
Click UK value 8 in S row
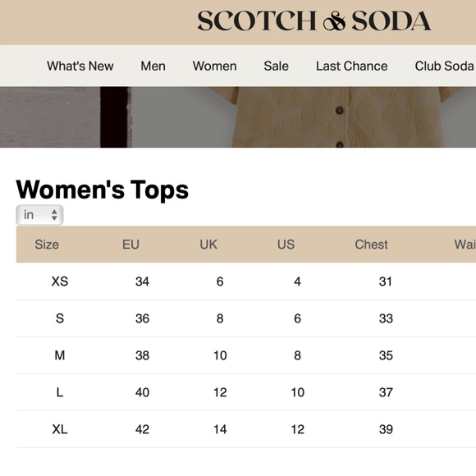tap(220, 318)
